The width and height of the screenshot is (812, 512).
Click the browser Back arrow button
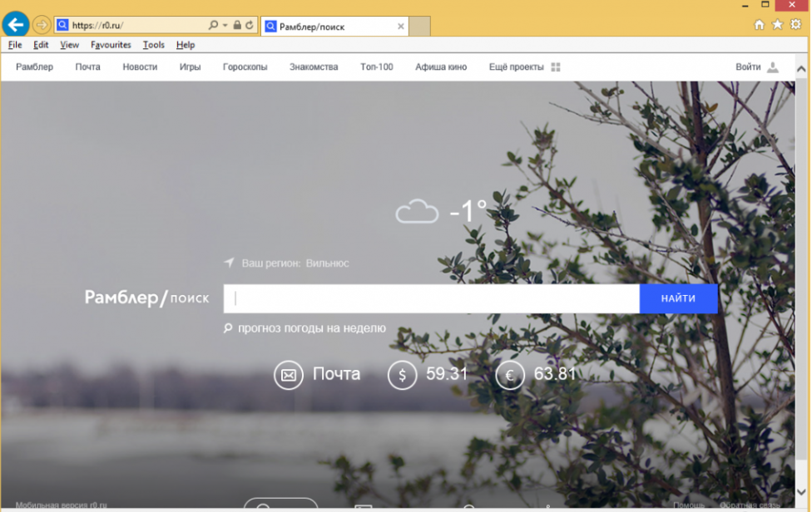pyautogui.click(x=16, y=24)
